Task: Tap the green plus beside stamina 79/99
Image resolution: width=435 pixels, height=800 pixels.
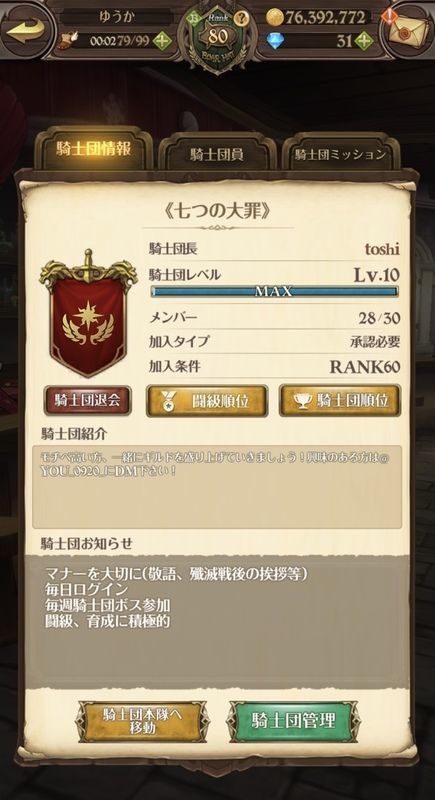Action: coord(162,41)
